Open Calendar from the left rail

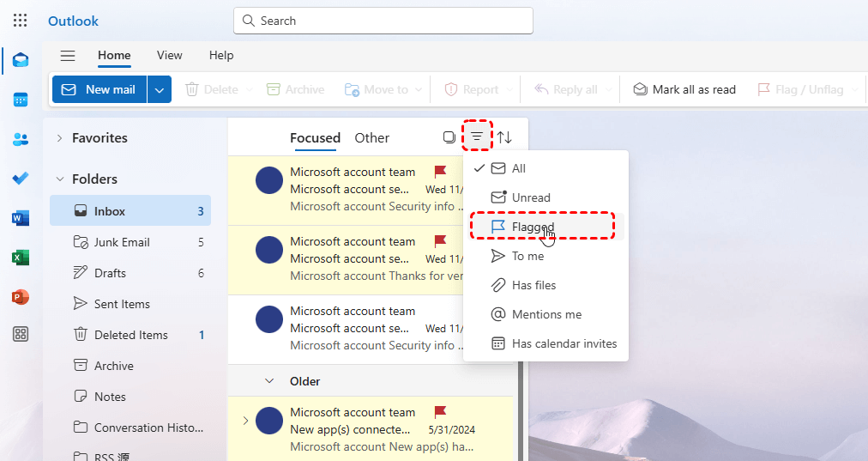(x=21, y=100)
